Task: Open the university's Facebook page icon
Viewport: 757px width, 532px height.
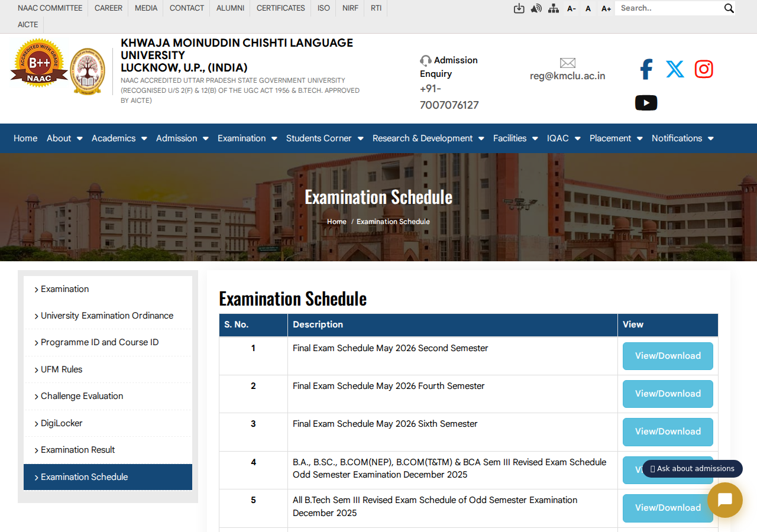Action: [646, 69]
